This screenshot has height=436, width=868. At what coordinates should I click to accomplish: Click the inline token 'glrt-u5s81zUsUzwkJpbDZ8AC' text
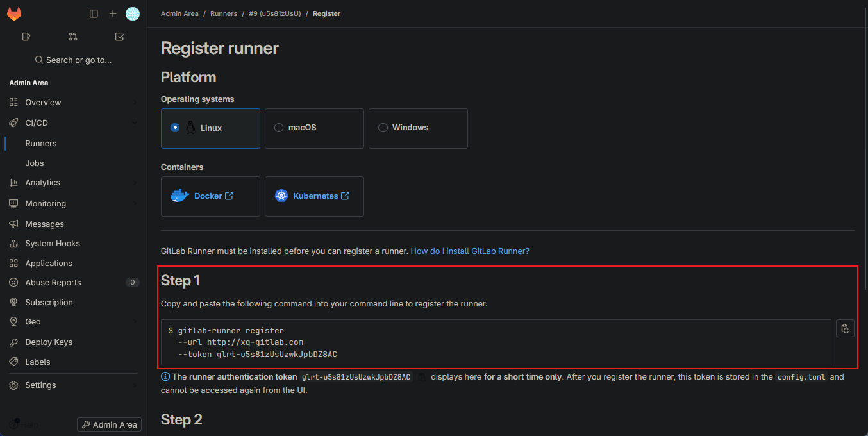point(356,377)
